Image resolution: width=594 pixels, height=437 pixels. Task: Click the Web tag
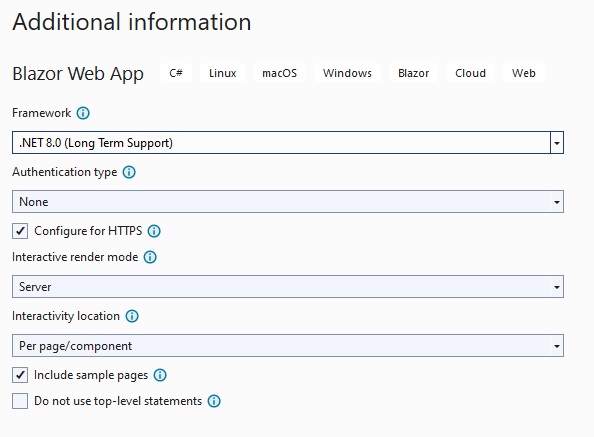point(524,73)
